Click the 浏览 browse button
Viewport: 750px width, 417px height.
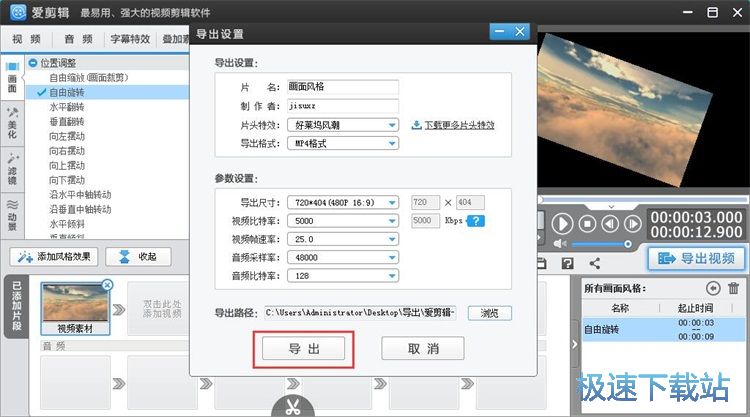[x=490, y=313]
